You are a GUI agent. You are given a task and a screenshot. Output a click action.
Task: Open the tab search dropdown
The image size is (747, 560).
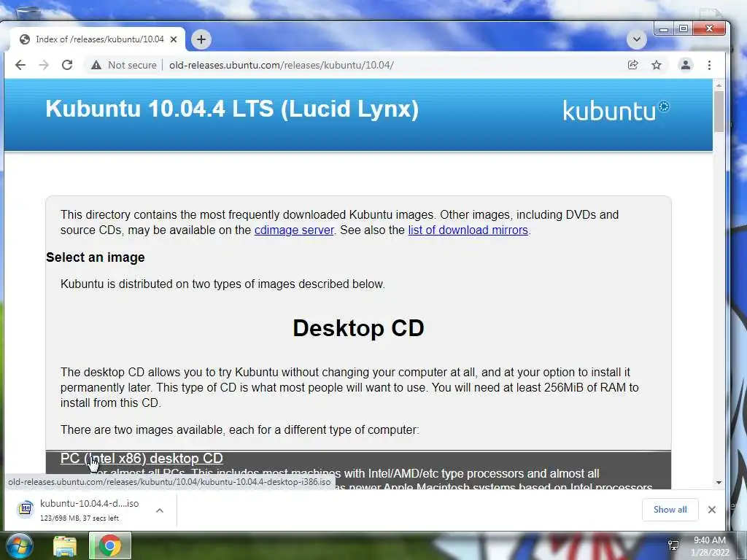pos(636,39)
